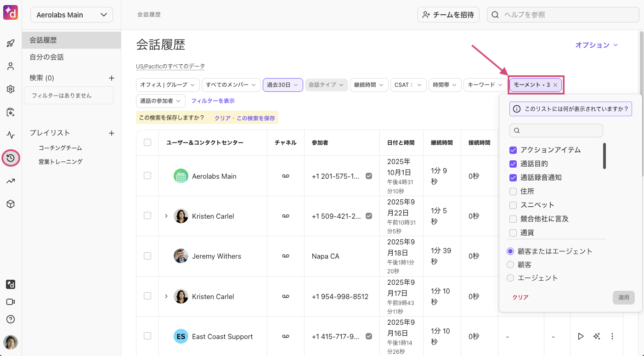
Task: Open the help question mark icon
Action: point(11,319)
